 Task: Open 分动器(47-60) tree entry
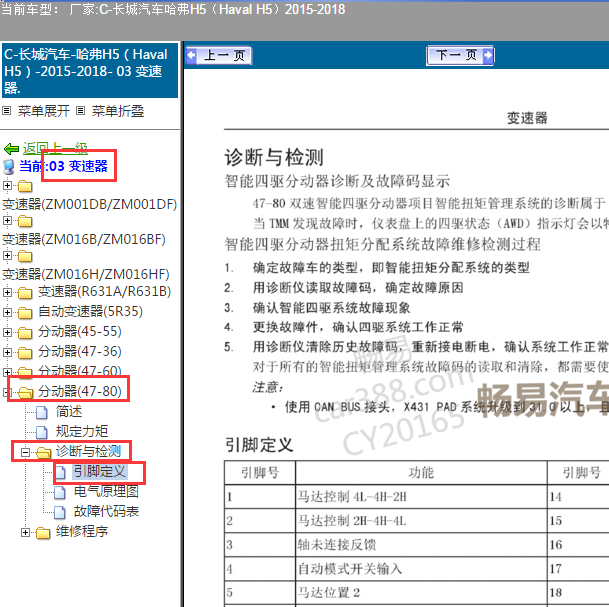pos(80,370)
